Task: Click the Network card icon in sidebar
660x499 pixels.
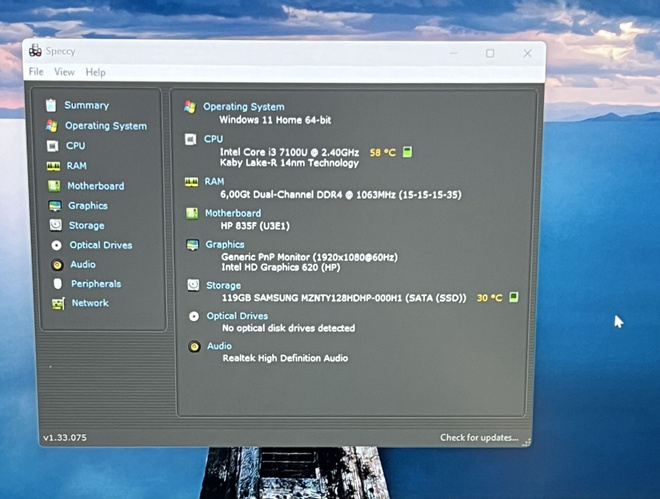Action: [x=58, y=303]
